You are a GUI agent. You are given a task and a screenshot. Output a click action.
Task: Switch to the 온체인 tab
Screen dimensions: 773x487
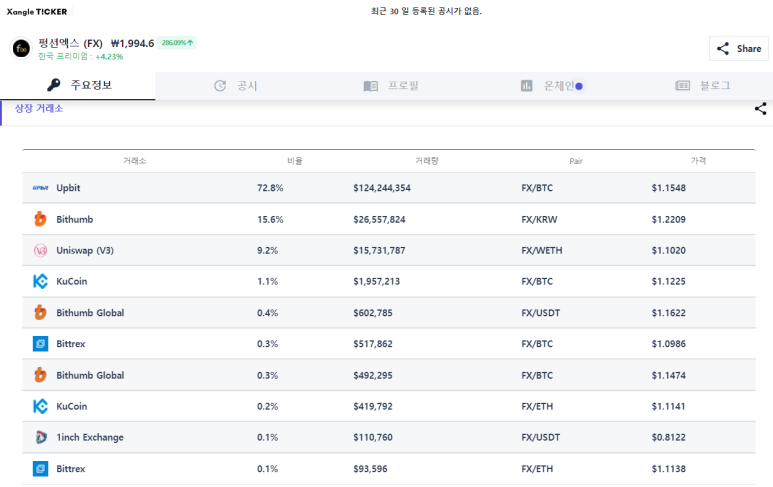point(552,86)
